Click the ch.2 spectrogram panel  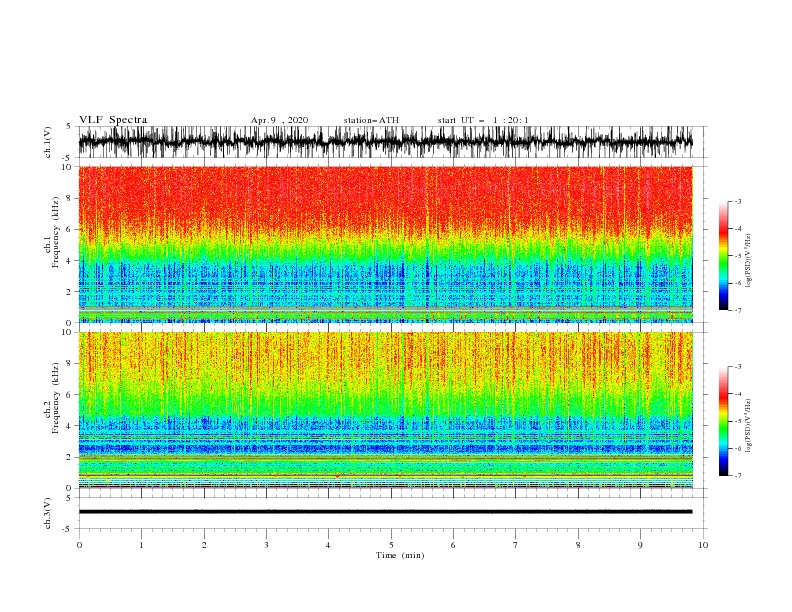[385, 410]
